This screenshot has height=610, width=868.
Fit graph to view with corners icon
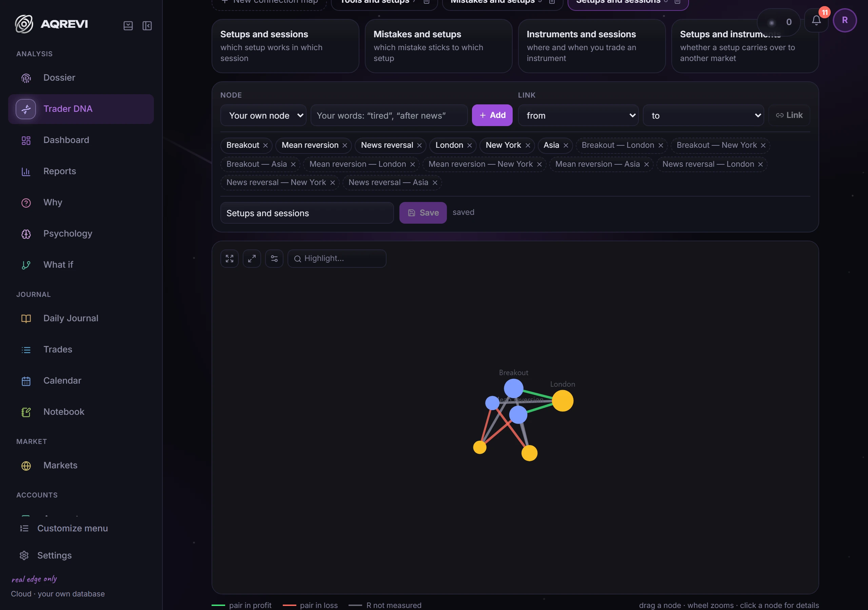[x=230, y=259]
